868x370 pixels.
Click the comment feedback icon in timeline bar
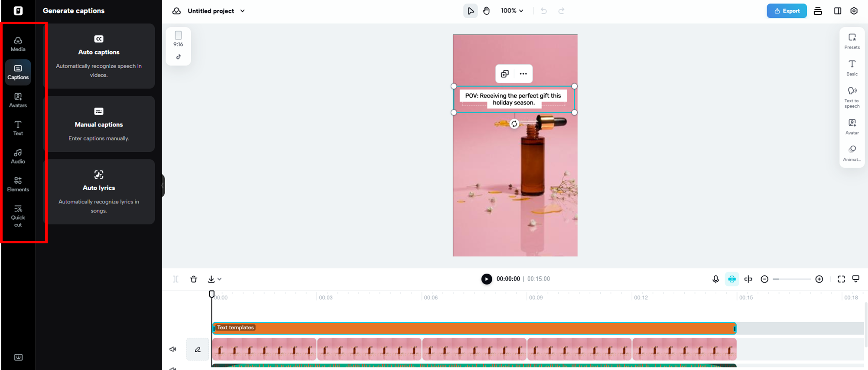(x=856, y=279)
